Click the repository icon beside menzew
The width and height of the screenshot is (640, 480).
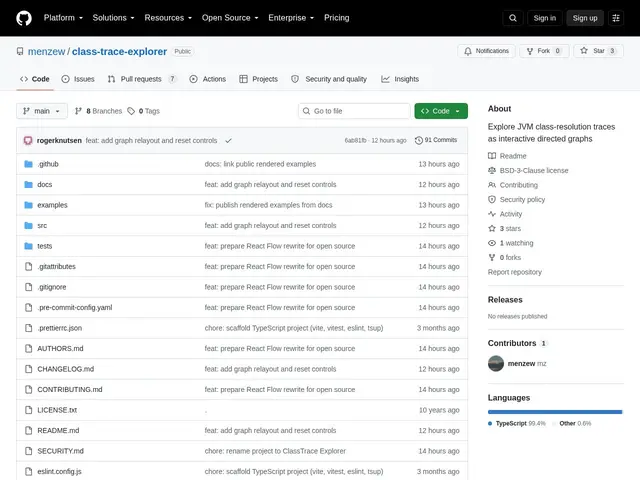[x=20, y=51]
